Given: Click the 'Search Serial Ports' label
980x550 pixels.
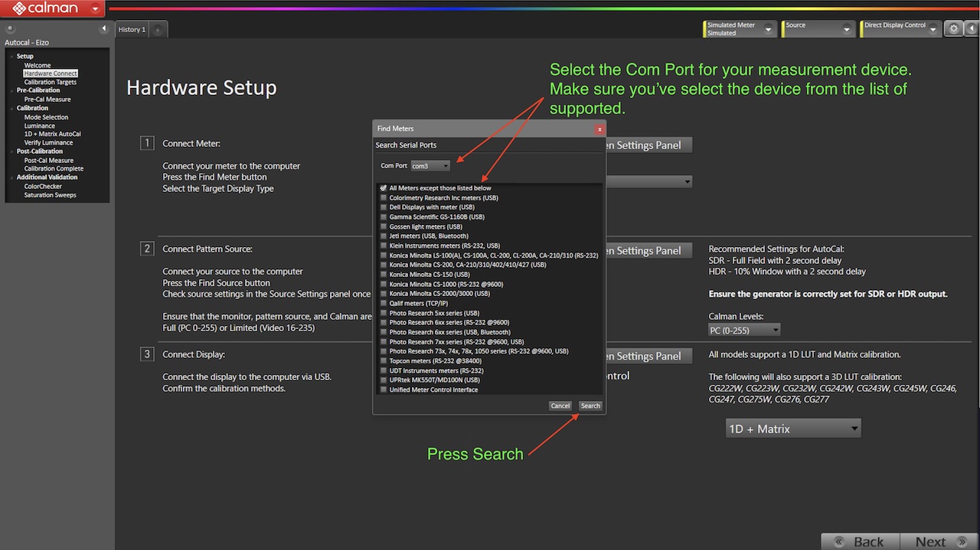Looking at the screenshot, I should pyautogui.click(x=406, y=145).
